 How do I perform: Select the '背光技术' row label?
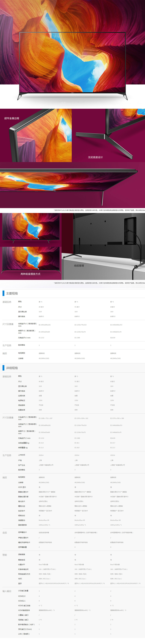(x=22, y=502)
